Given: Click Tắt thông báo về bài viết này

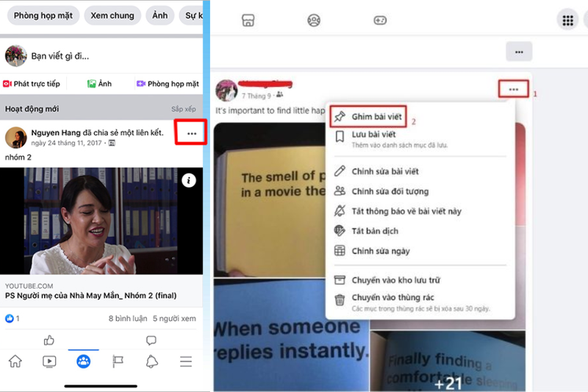Looking at the screenshot, I should point(420,211).
